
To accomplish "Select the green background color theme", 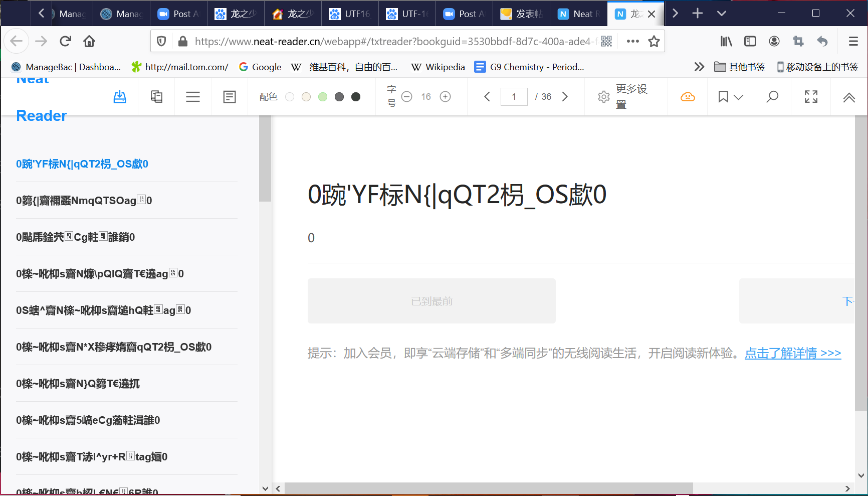I will pyautogui.click(x=323, y=97).
